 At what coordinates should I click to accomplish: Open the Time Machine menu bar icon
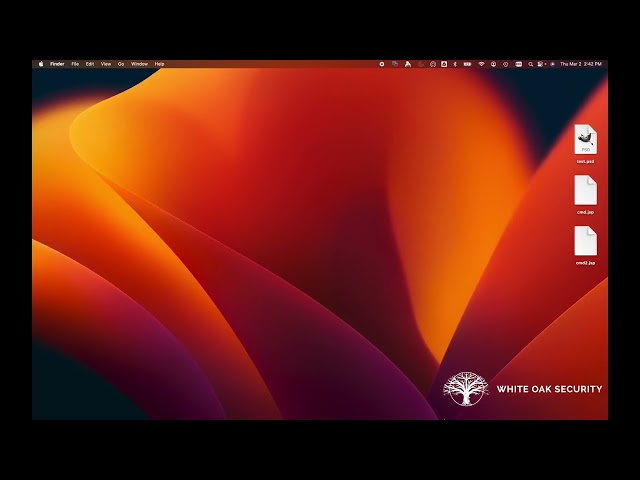click(506, 64)
